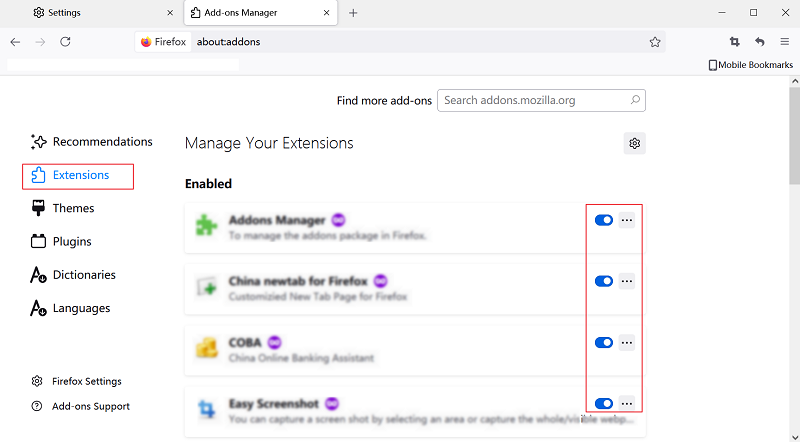Click the vertical scrollbar thumb
Screen dimensions: 800x442
pos(794,135)
